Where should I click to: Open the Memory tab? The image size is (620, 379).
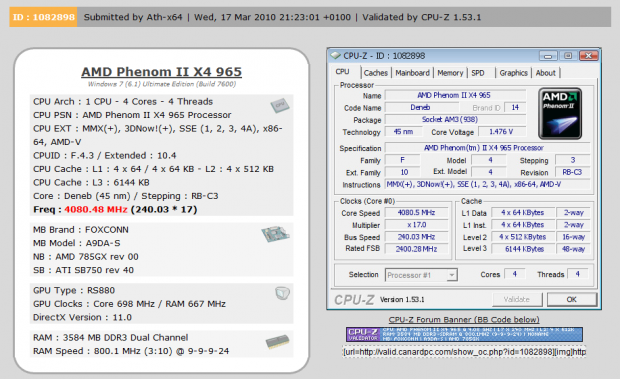(x=450, y=73)
